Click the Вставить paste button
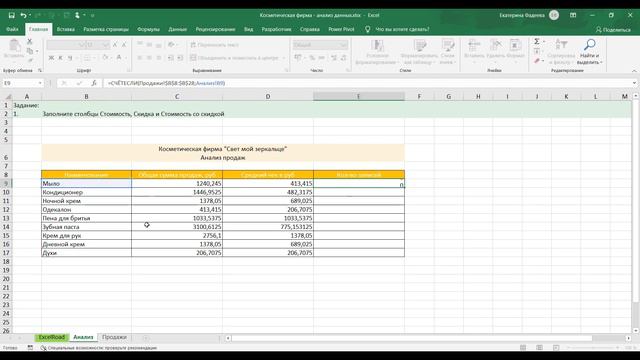Viewport: 640px width, 360px height. [x=14, y=49]
